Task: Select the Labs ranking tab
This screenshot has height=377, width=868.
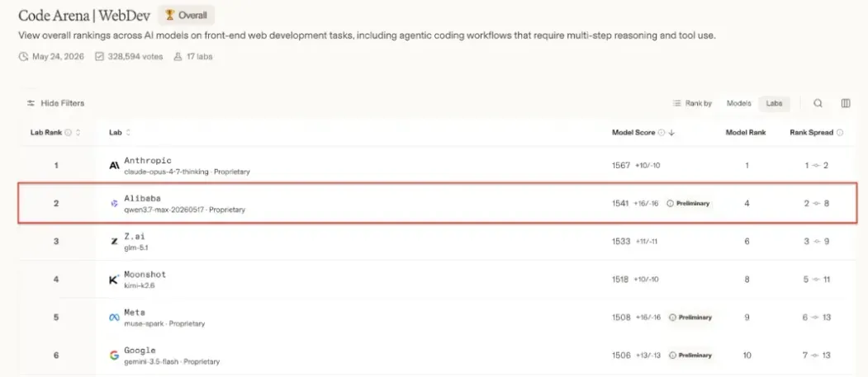Action: (774, 103)
